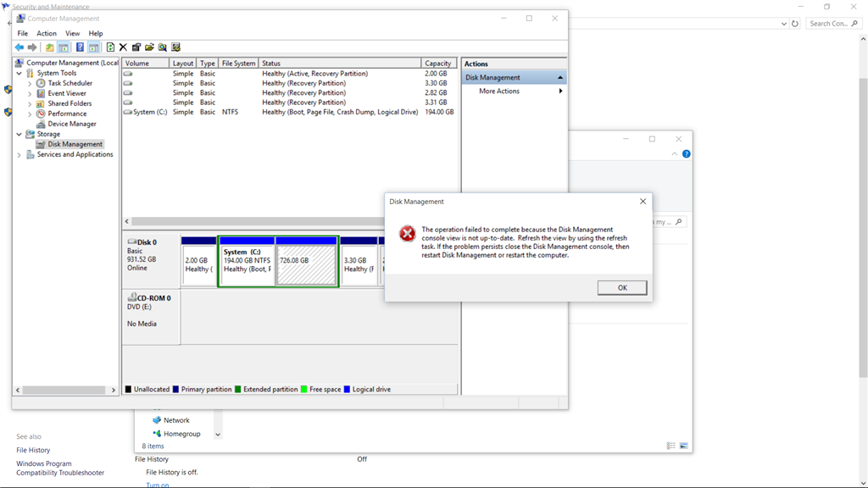Collapse the Disk Management section in Actions pane

(559, 76)
